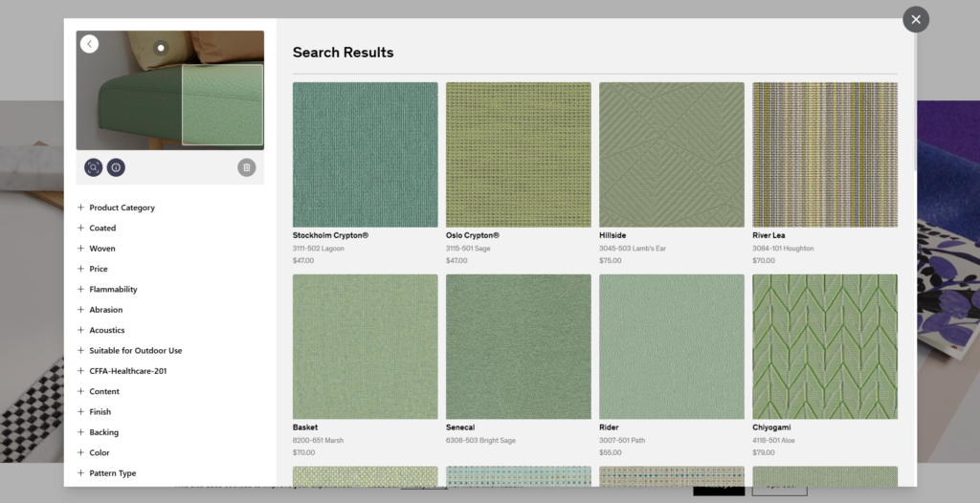
Task: Click the Search Results heading
Action: coord(344,53)
